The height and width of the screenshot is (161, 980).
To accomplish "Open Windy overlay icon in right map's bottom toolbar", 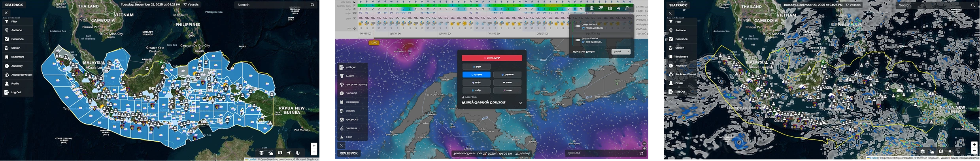I will (x=958, y=151).
